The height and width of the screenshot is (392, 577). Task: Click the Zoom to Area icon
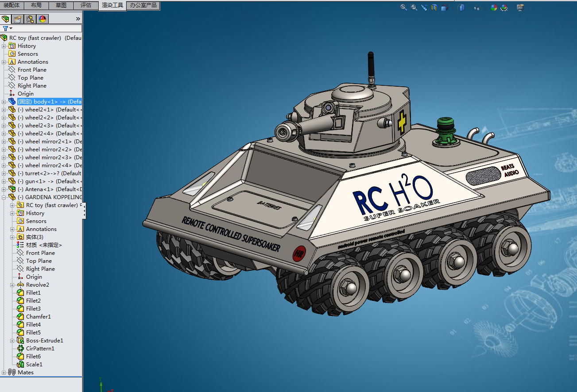click(414, 7)
